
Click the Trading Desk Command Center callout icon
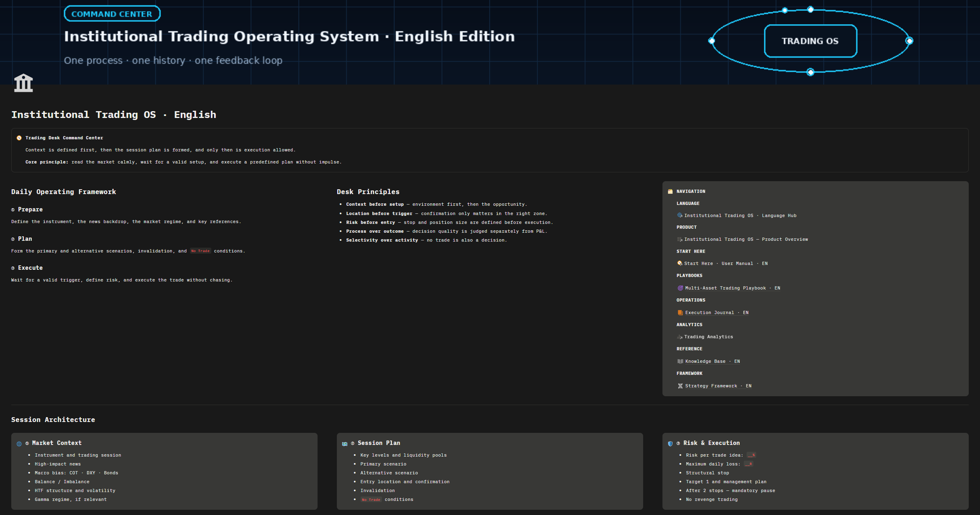pos(19,138)
